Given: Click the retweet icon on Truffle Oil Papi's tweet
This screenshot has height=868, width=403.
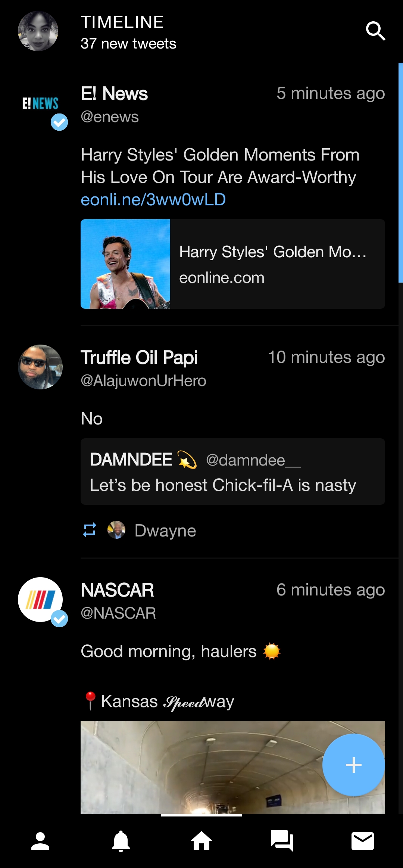Looking at the screenshot, I should (x=90, y=529).
